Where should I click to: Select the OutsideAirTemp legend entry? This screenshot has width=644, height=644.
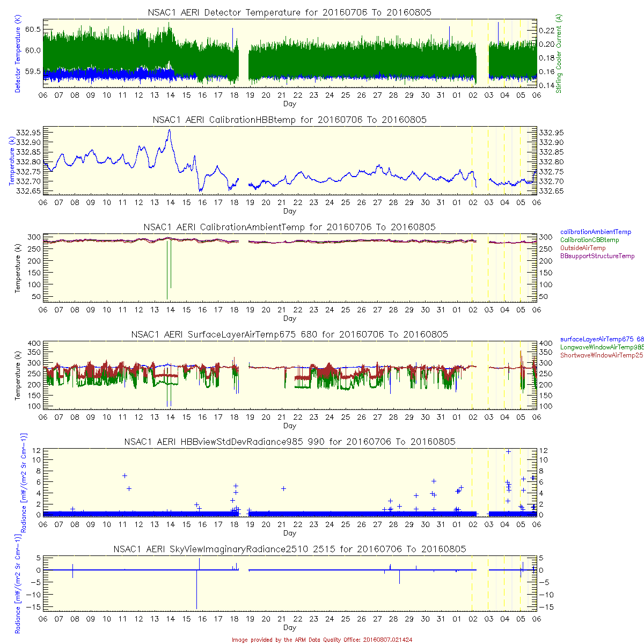pyautogui.click(x=583, y=248)
